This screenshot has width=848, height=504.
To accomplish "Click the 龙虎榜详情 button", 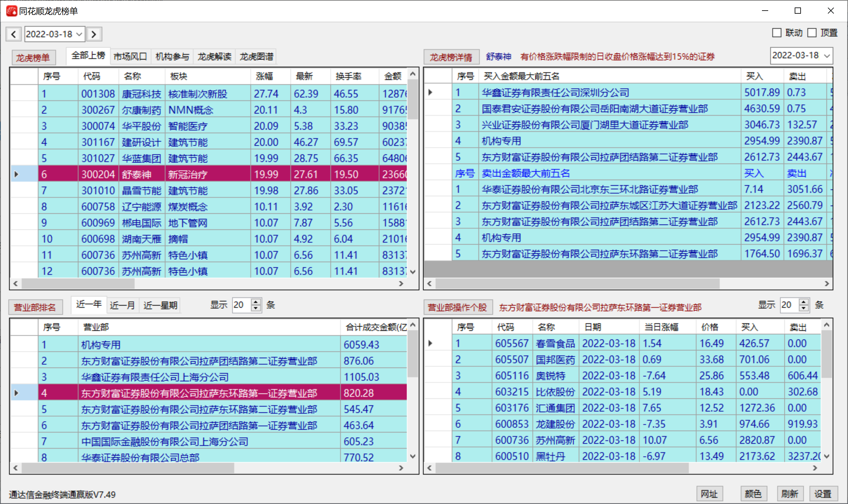I will pyautogui.click(x=451, y=57).
